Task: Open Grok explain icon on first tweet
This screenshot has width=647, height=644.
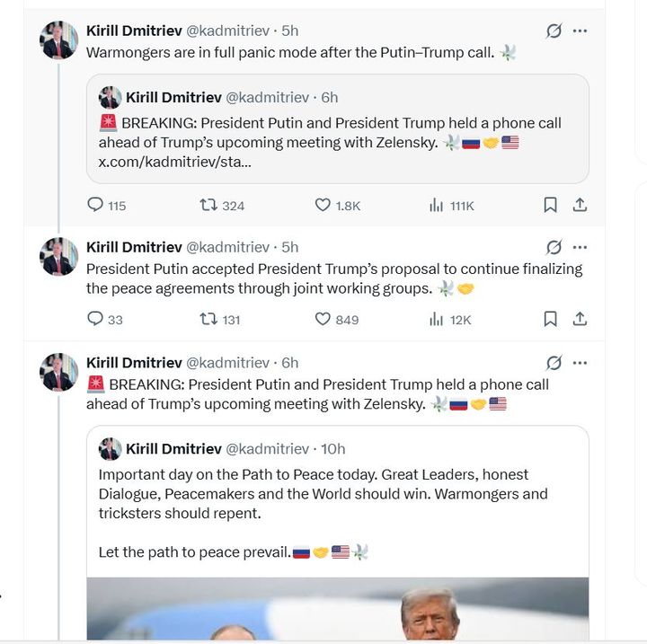Action: coord(554,31)
